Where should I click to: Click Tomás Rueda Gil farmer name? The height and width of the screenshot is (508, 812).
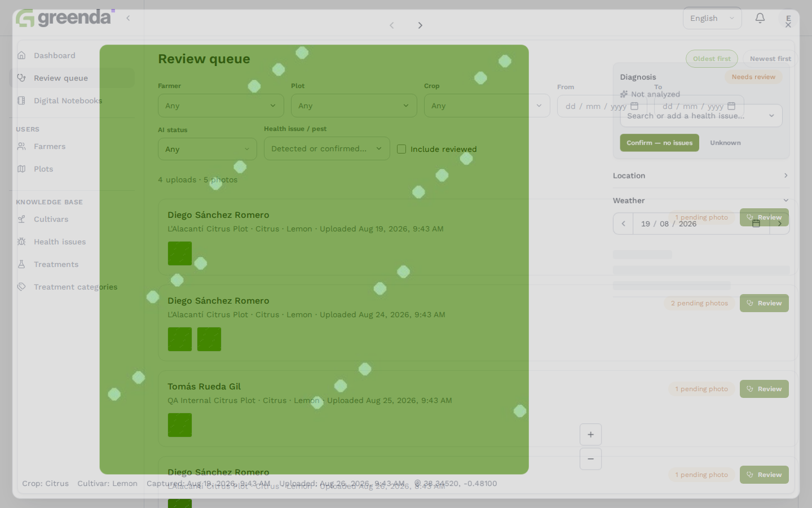click(204, 387)
